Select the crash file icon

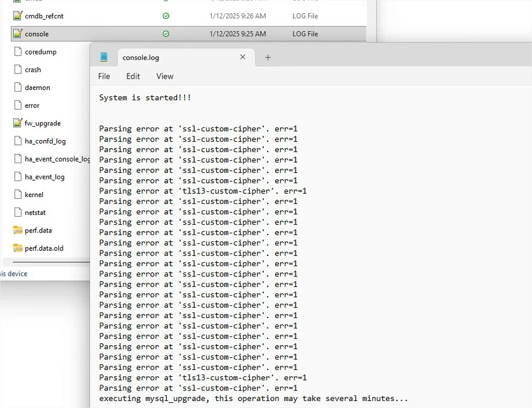point(18,70)
